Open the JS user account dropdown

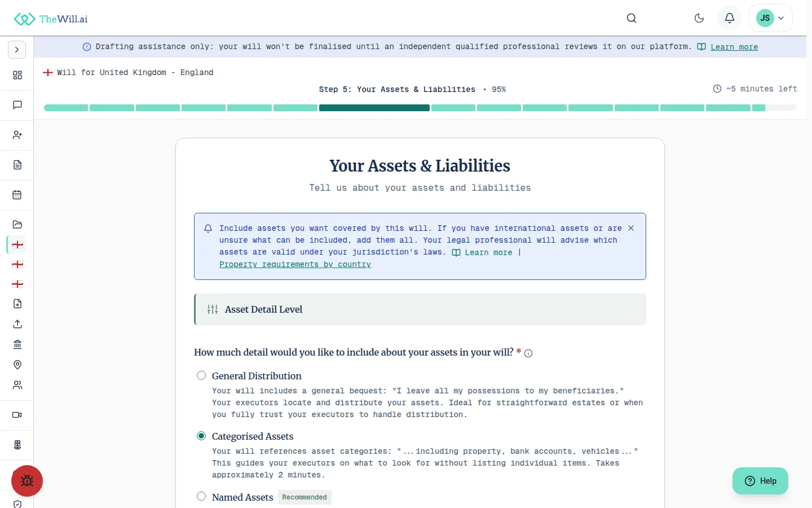pos(771,18)
